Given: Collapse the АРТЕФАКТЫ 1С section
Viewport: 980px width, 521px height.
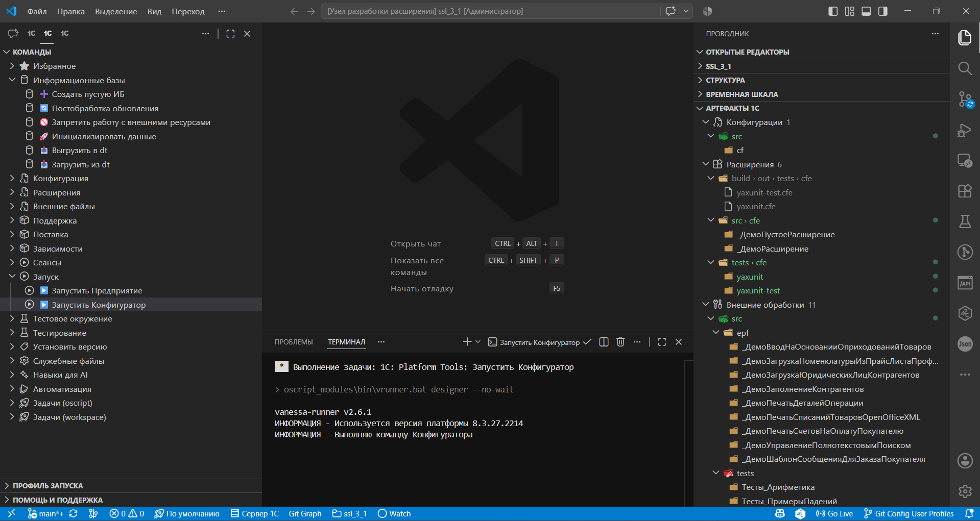Looking at the screenshot, I should (822, 108).
